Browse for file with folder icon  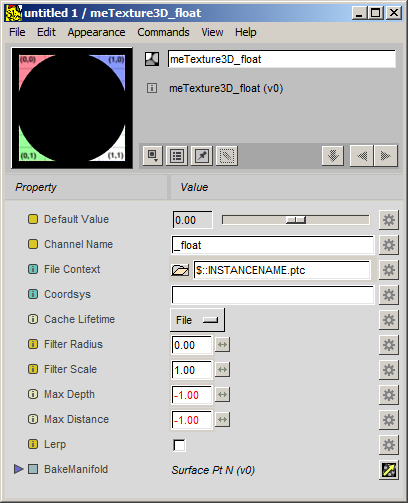pyautogui.click(x=180, y=270)
